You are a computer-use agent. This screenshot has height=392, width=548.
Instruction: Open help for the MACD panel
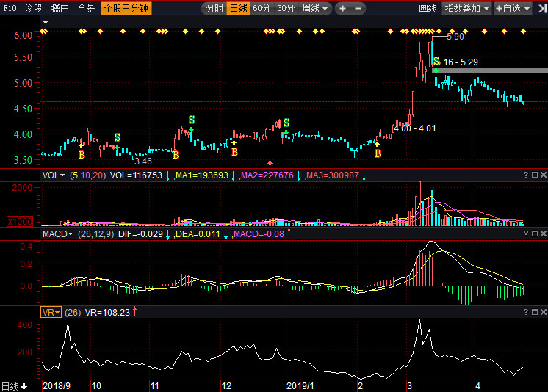click(x=525, y=233)
